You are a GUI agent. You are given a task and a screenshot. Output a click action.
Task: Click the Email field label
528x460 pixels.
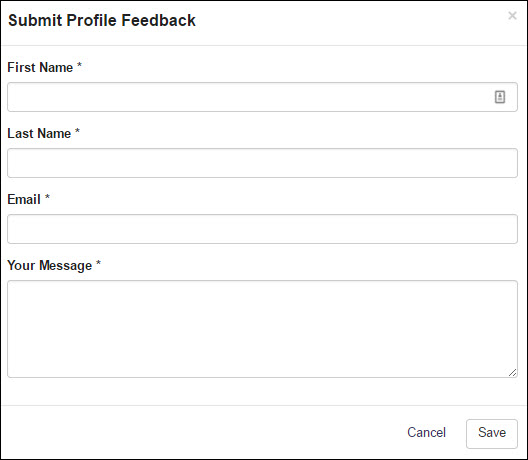[24, 199]
